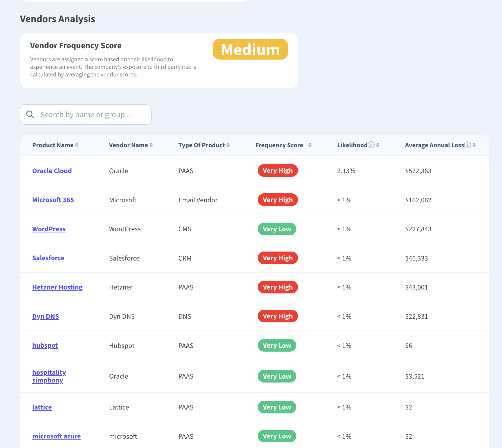Select the $6 annual loss value
This screenshot has height=448, width=502.
click(409, 346)
